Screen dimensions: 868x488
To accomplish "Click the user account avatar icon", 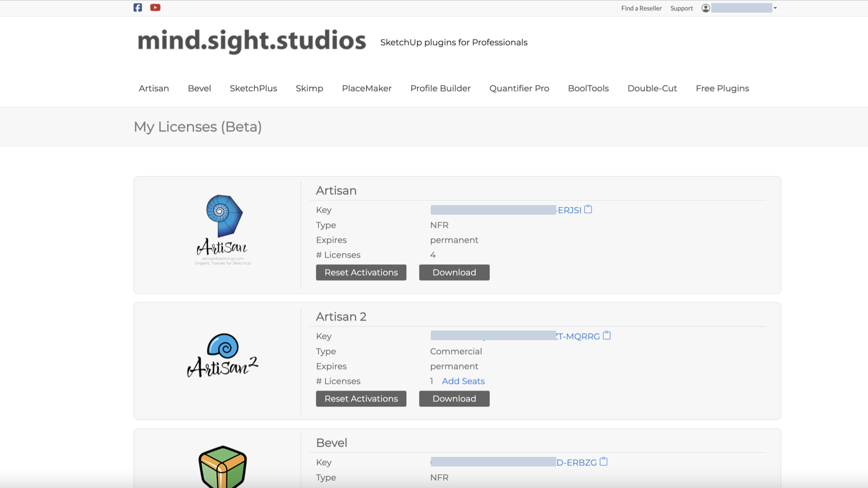I will pos(705,8).
